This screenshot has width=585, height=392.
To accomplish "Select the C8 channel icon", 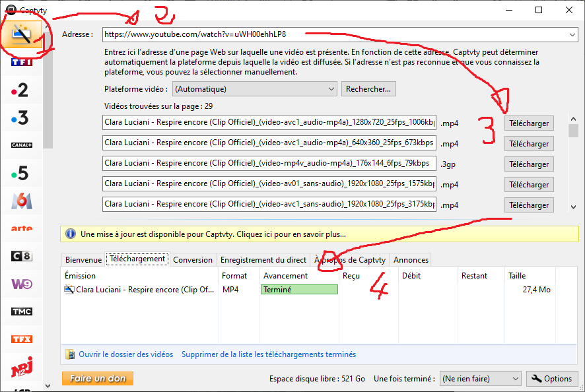I will pyautogui.click(x=22, y=256).
